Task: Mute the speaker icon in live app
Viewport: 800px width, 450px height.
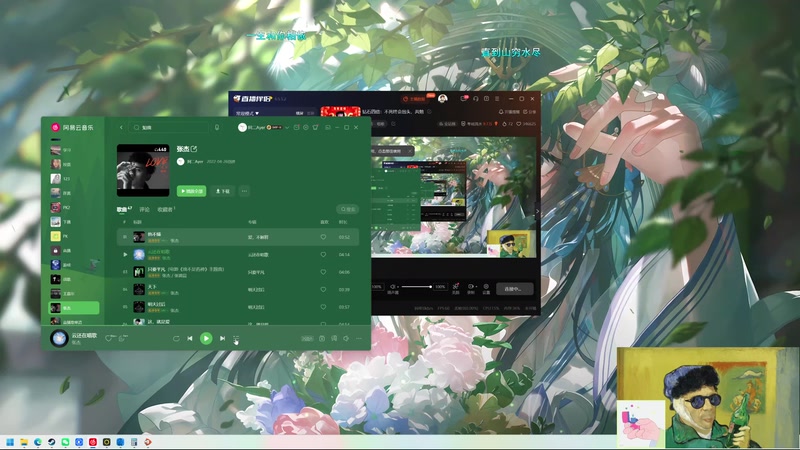Action: (392, 287)
